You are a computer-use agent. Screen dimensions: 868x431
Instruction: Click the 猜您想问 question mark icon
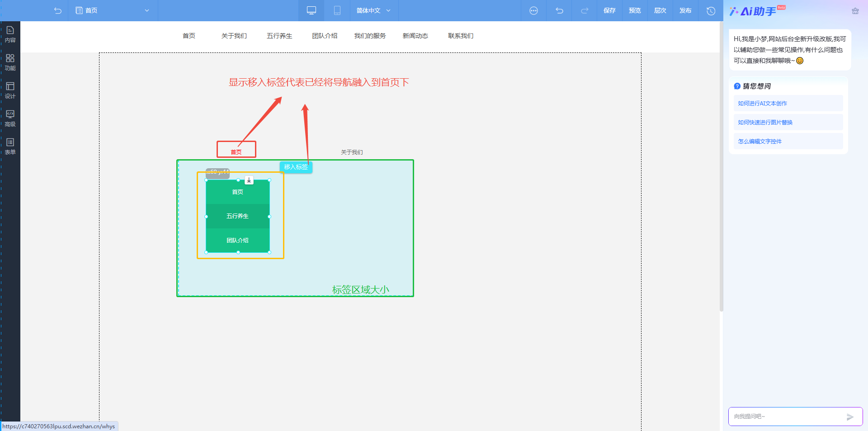pyautogui.click(x=737, y=86)
